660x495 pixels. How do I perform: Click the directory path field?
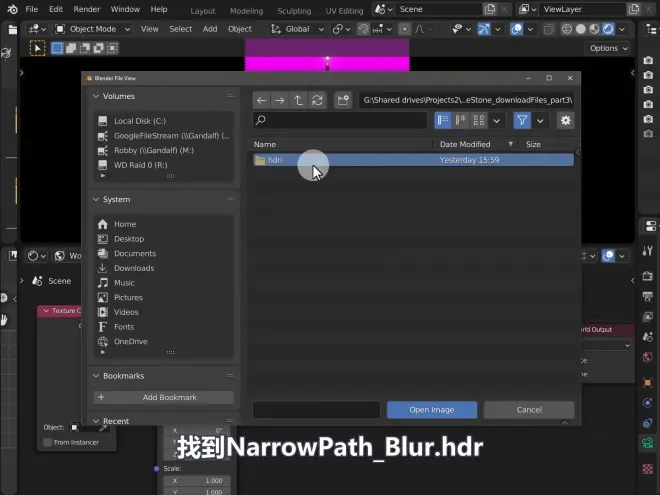tap(467, 100)
